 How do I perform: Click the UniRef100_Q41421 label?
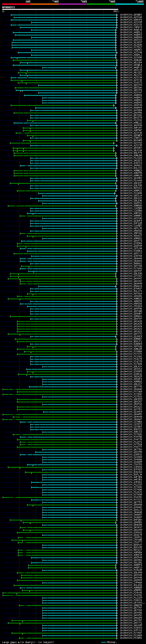(131, 331)
